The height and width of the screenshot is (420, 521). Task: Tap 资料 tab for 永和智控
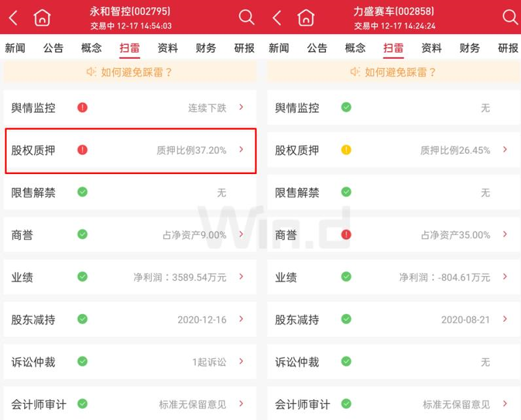(168, 48)
